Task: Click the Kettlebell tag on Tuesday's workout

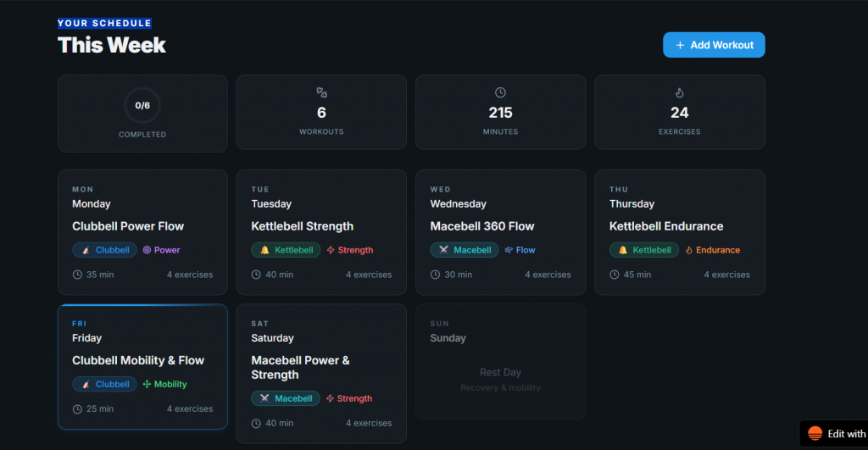Action: [x=285, y=250]
